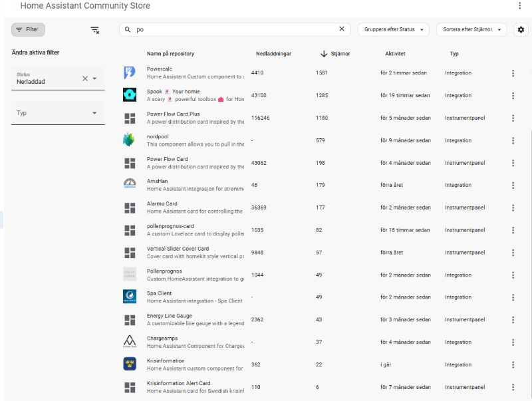Image resolution: width=532 pixels, height=401 pixels.
Task: Select the Alarmo Card repository name
Action: (x=162, y=203)
